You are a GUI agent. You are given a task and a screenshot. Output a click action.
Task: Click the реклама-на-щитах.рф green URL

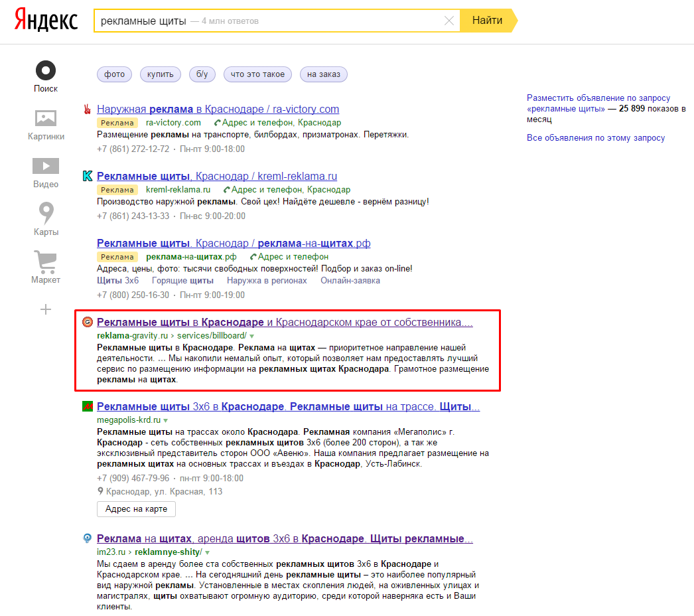[191, 257]
